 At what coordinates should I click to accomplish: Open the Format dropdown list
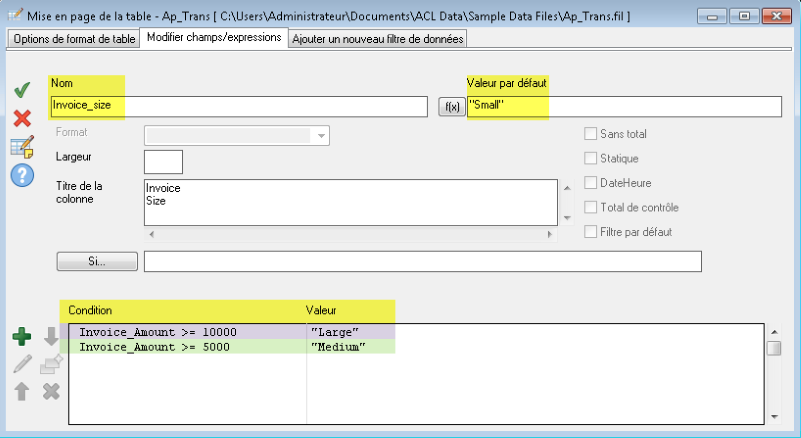pyautogui.click(x=321, y=136)
